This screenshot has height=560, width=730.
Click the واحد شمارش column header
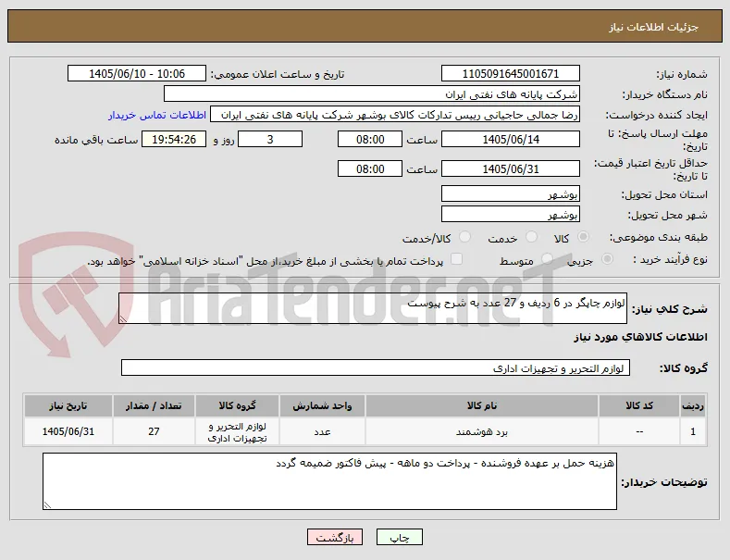322,405
